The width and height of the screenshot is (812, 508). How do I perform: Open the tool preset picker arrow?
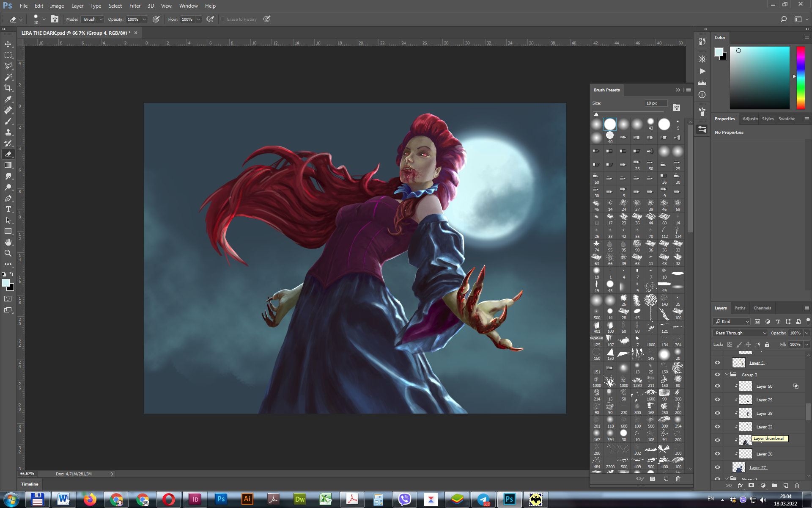coord(21,19)
